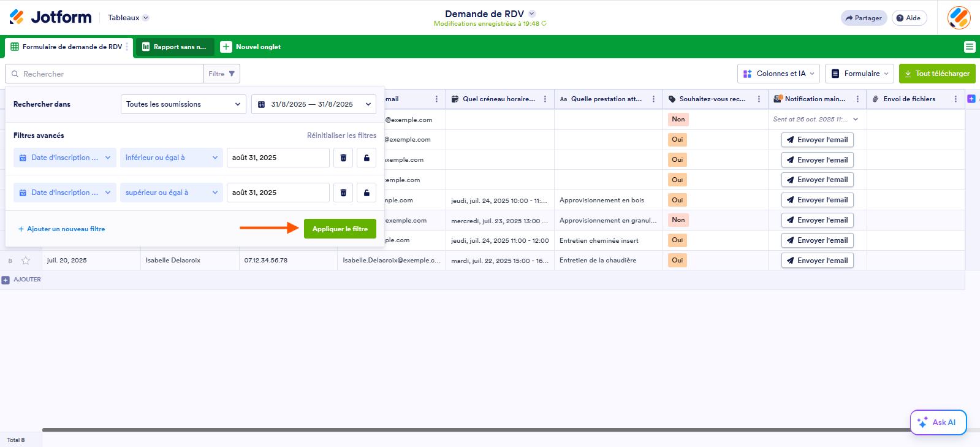Click the Filtre funnel button
The width and height of the screenshot is (980, 447).
coord(221,74)
